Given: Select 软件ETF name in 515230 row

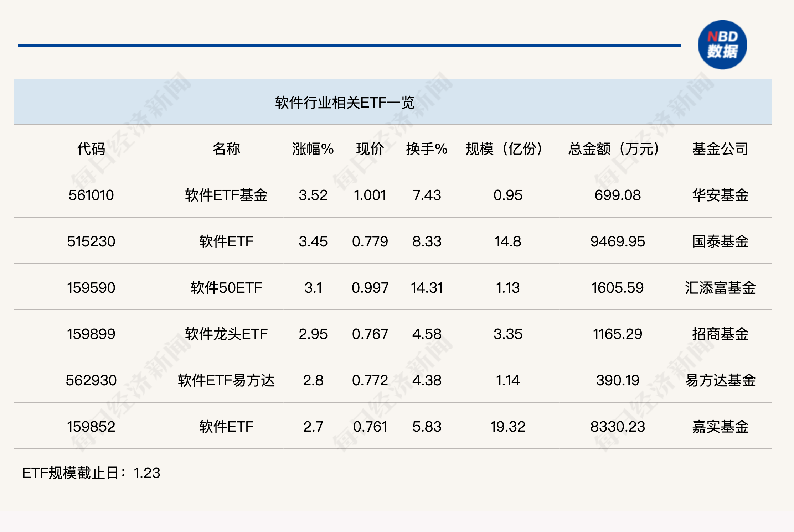Looking at the screenshot, I should [226, 241].
